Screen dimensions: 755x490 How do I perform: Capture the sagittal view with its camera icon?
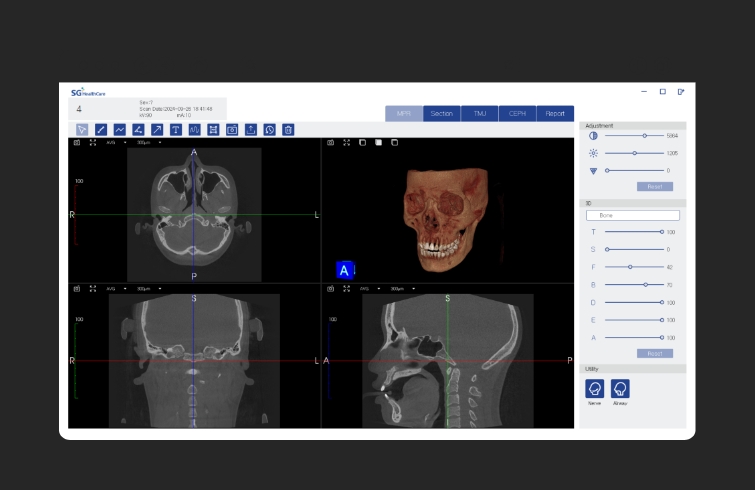coord(330,289)
